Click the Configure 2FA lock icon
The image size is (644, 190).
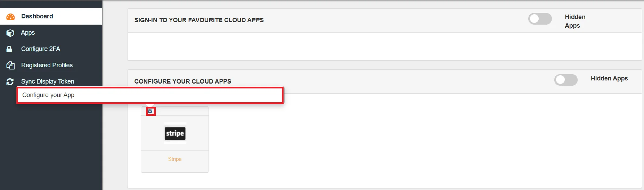point(9,49)
